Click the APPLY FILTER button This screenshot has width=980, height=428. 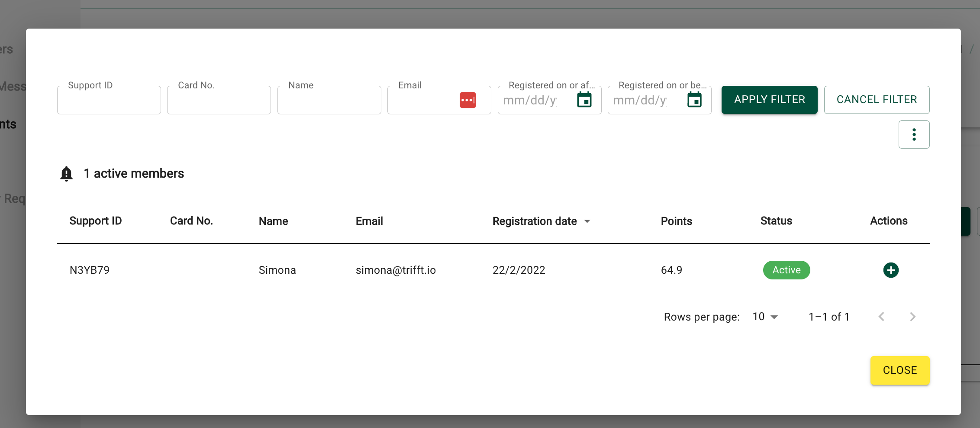point(769,100)
